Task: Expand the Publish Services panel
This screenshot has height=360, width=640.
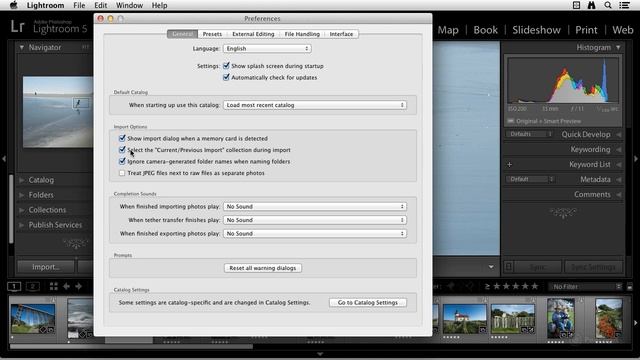Action: pos(55,225)
